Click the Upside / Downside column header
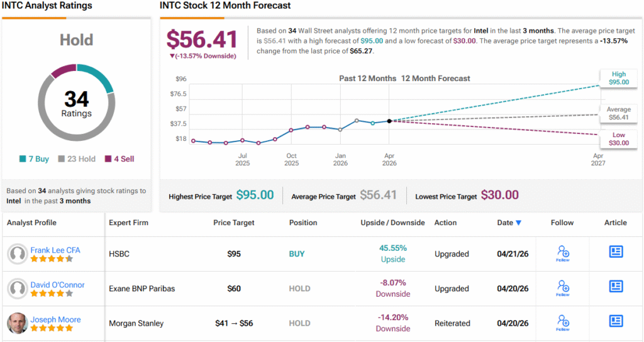Image resolution: width=644 pixels, height=342 pixels. (x=392, y=223)
